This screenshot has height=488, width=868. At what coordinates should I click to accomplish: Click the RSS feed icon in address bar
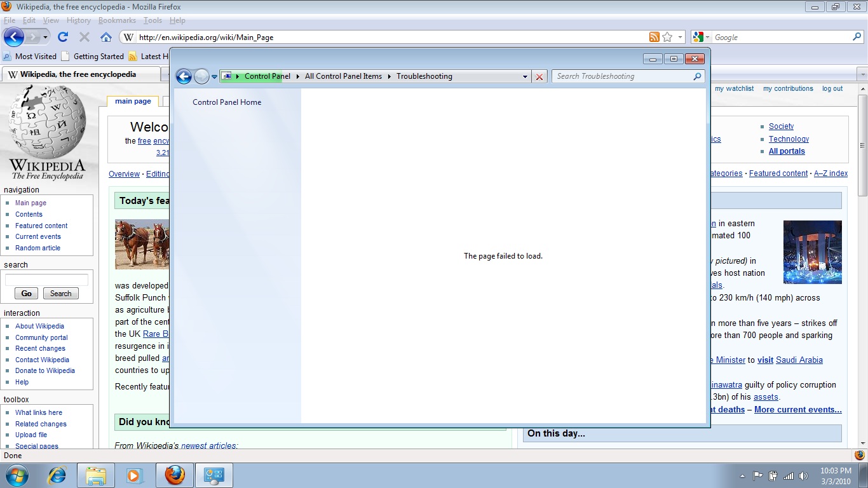[654, 37]
